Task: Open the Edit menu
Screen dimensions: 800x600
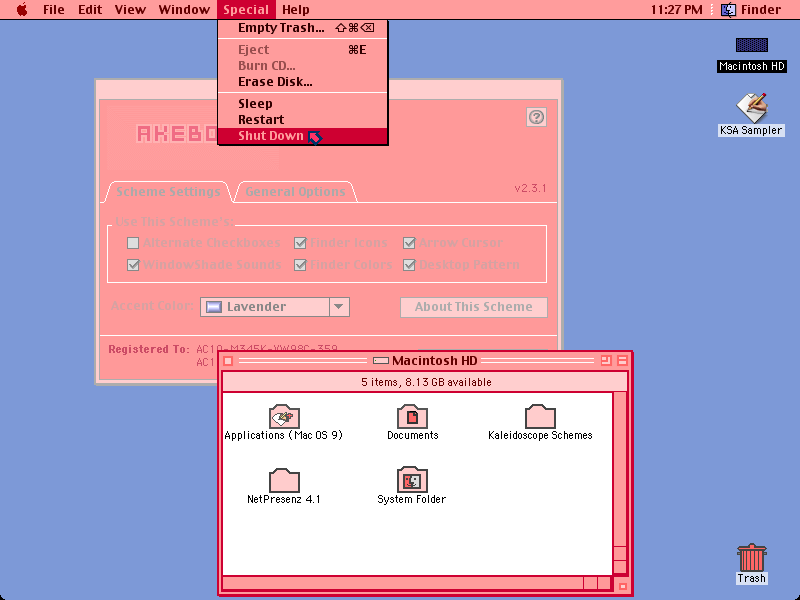Action: 90,9
